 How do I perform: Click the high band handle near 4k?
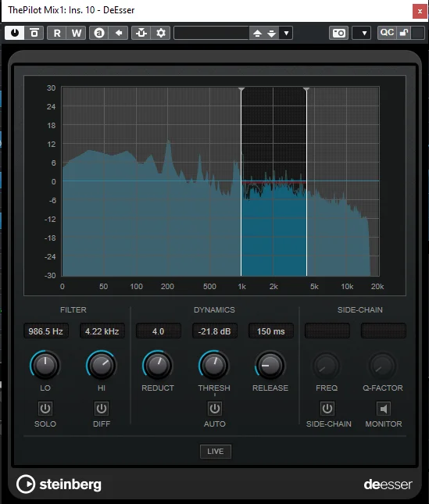pyautogui.click(x=306, y=89)
